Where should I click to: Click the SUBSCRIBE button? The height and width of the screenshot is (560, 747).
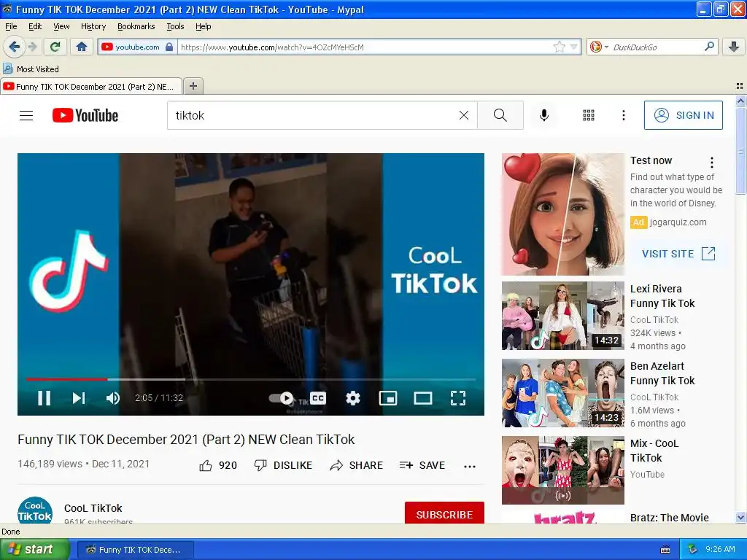point(444,514)
